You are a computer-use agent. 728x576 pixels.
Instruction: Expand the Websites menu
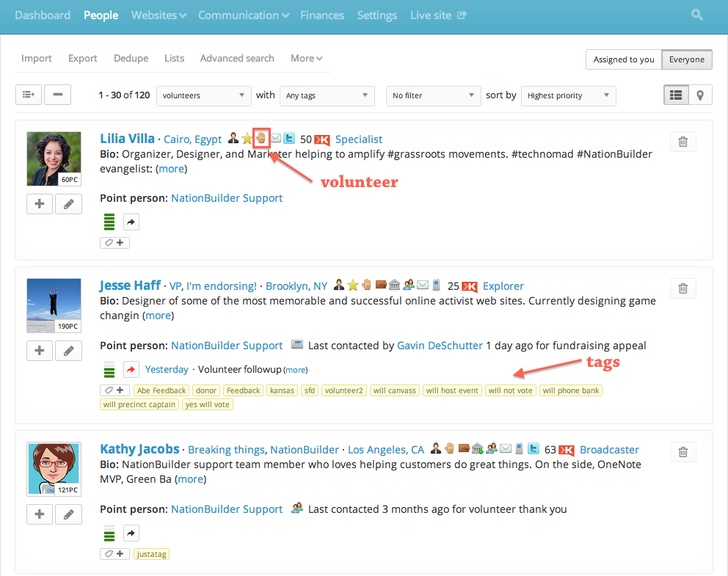pos(159,15)
